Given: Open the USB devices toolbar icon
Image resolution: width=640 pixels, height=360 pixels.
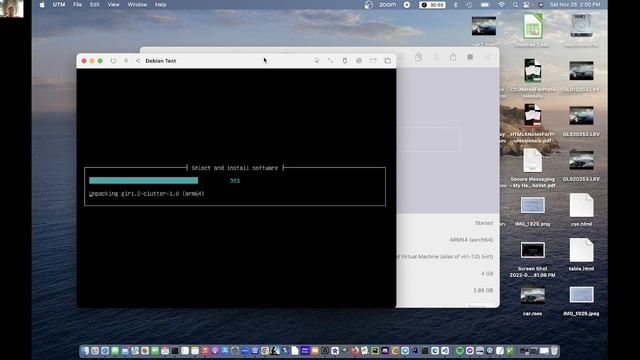Looking at the screenshot, I should [x=344, y=61].
